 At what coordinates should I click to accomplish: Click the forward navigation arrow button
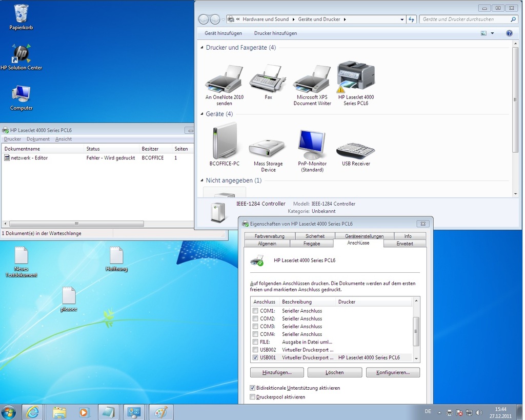(215, 19)
